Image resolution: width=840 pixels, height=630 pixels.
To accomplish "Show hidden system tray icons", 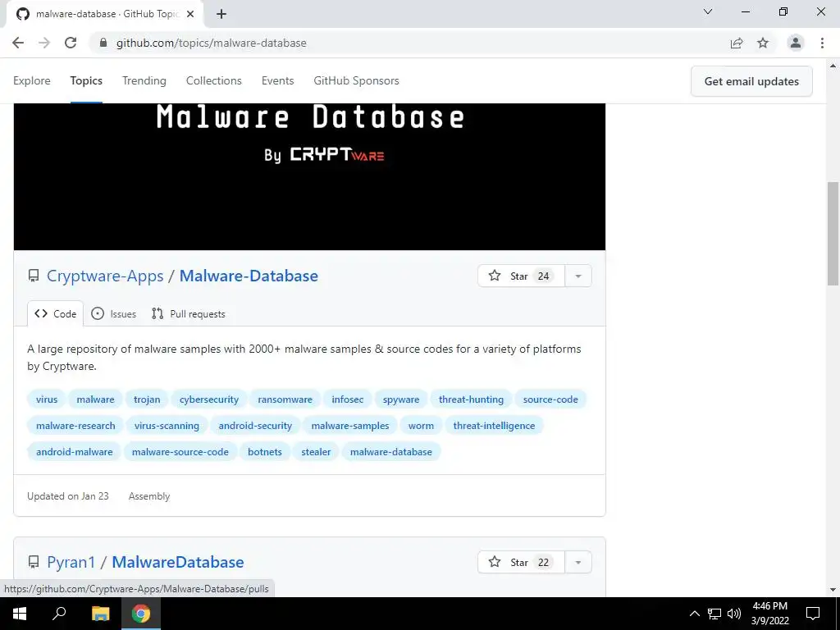I will coord(694,614).
